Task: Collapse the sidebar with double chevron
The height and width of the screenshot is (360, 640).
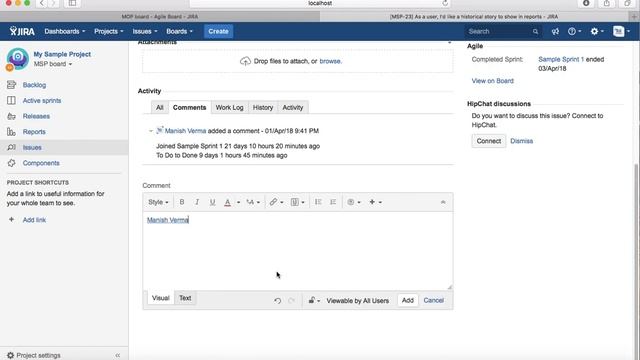Action: [x=118, y=355]
